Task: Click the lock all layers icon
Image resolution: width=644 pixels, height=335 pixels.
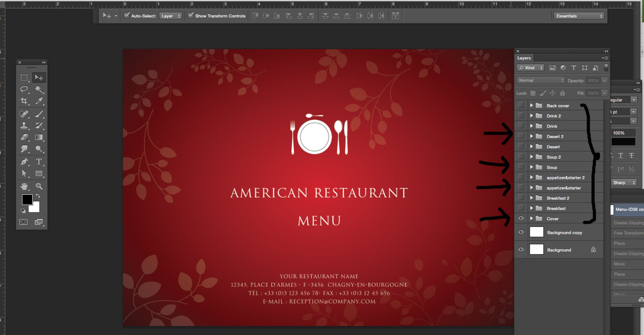Action: pos(562,93)
